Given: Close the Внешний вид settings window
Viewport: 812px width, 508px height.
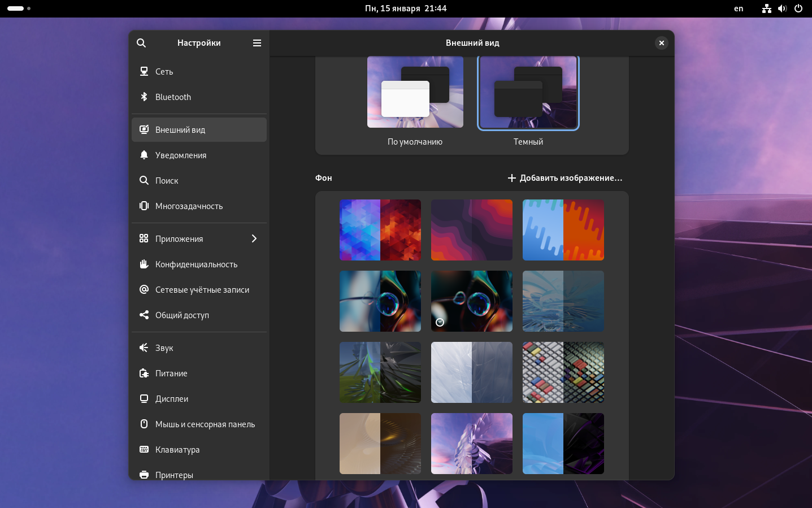Looking at the screenshot, I should pyautogui.click(x=662, y=43).
